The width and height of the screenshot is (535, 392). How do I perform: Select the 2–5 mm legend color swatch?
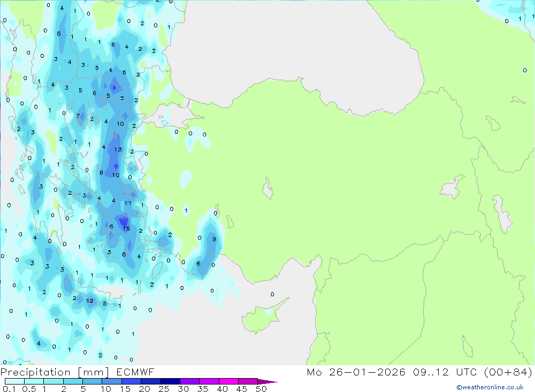[73, 381]
